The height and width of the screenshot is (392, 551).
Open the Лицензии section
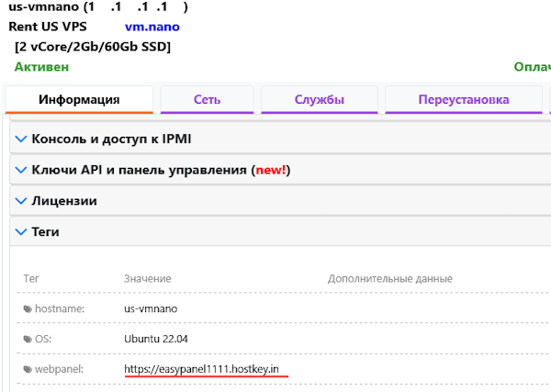(64, 201)
